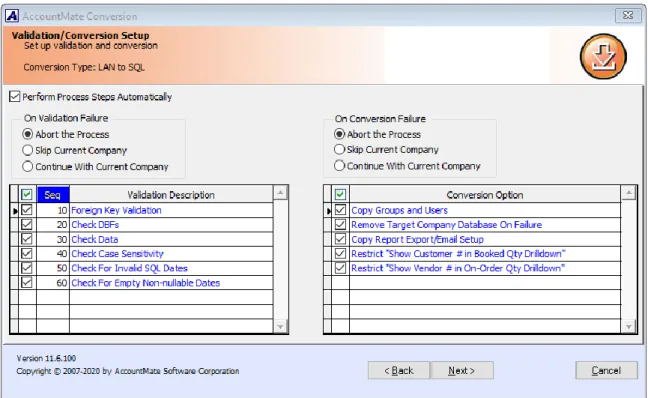This screenshot has height=398, width=648.
Task: Select Abort the Process for conversion failure
Action: [x=339, y=134]
